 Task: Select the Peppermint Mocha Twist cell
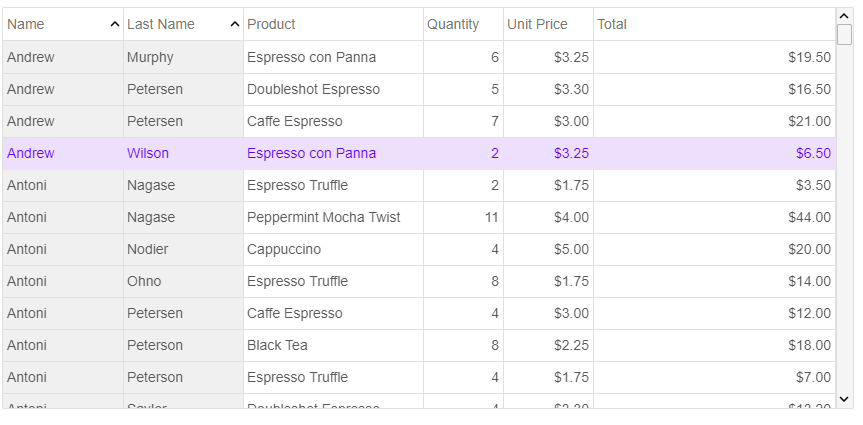coord(333,217)
